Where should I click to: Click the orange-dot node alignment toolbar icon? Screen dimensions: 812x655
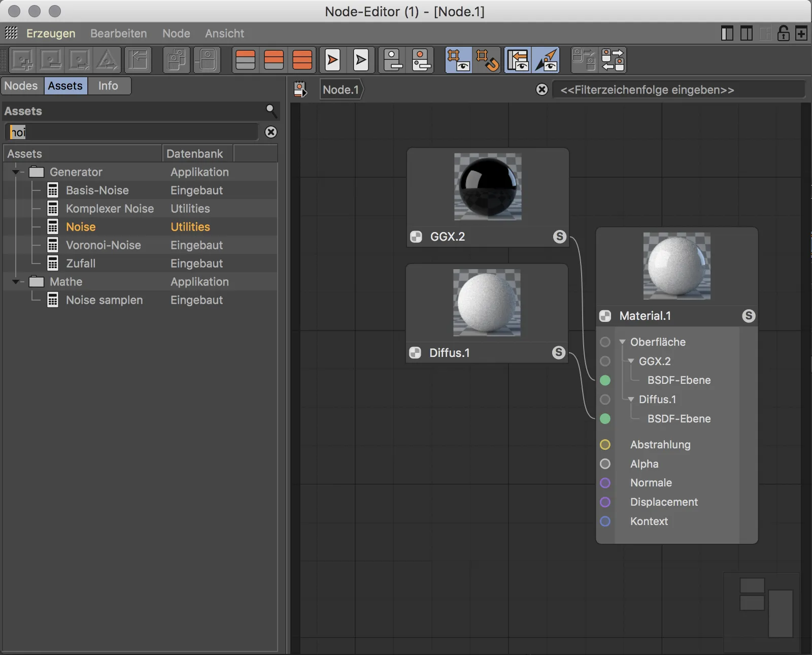click(x=421, y=60)
